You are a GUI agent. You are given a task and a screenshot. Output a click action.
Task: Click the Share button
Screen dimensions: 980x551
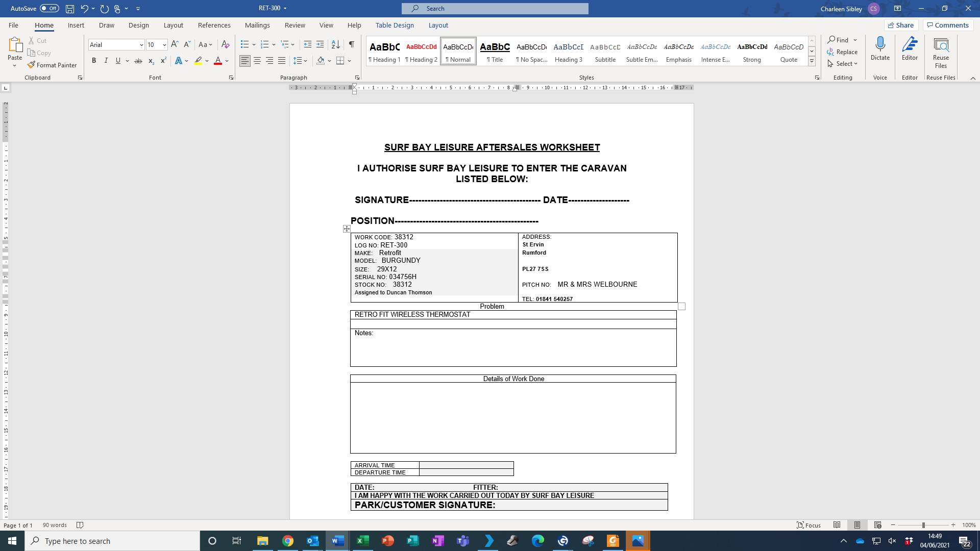click(901, 25)
